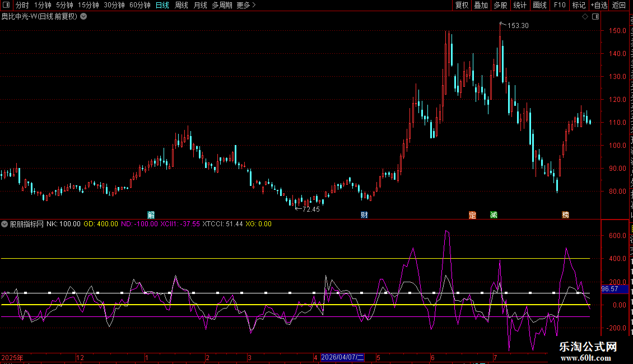Switch to the 60分钟 period
Viewport: 633px width, 364px height.
pos(140,5)
